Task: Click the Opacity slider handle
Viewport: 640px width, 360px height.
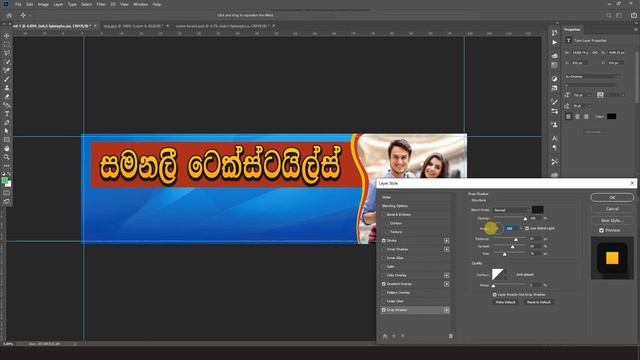Action: coord(525,219)
